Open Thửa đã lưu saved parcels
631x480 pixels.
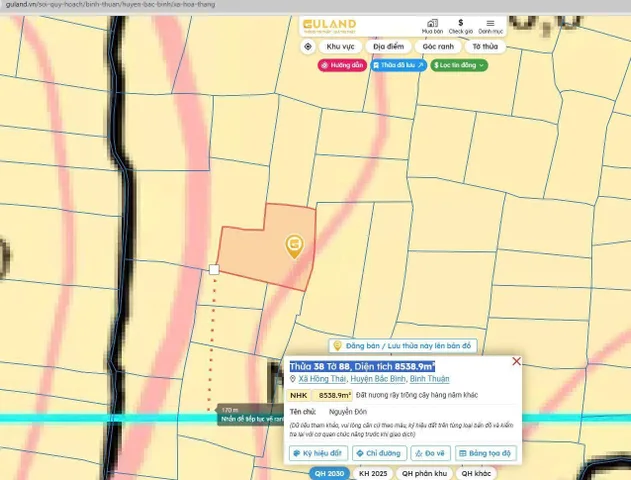tap(398, 65)
